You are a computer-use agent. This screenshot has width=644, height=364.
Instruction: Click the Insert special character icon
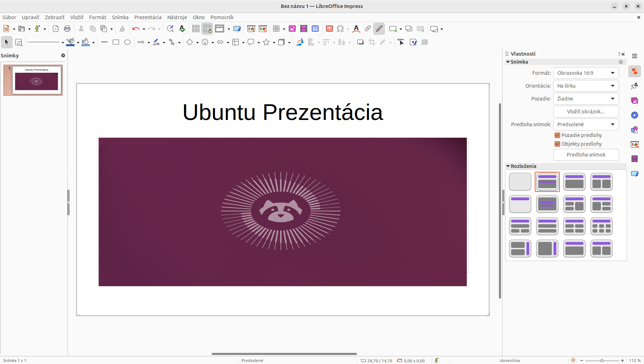(x=340, y=29)
